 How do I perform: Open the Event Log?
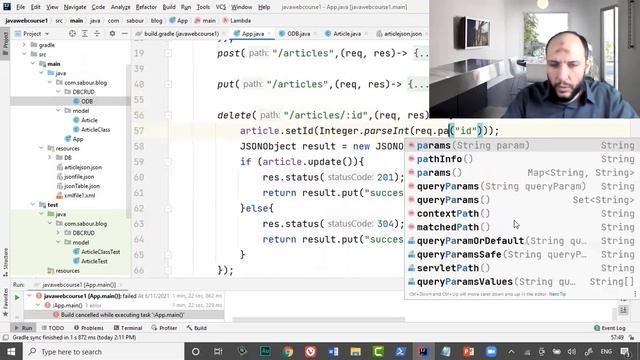click(609, 328)
